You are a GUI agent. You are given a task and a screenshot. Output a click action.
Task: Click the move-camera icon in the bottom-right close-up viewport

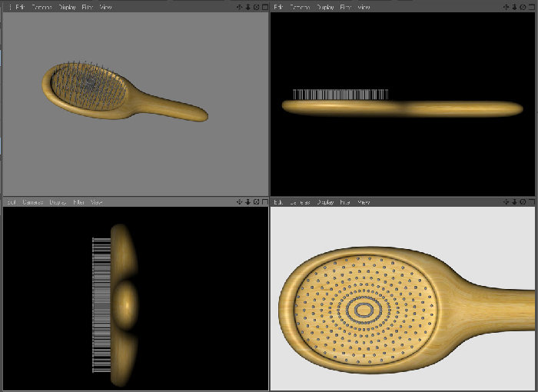pyautogui.click(x=506, y=202)
